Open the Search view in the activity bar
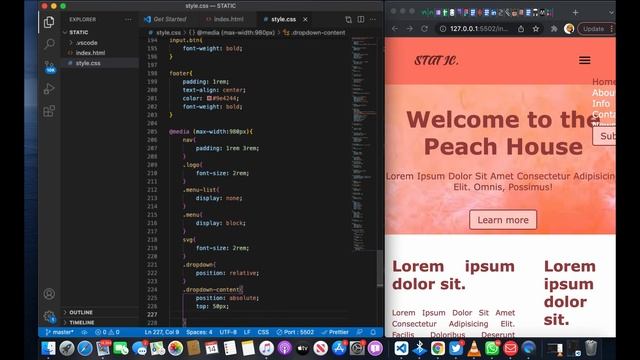The height and width of the screenshot is (360, 640). [49, 44]
